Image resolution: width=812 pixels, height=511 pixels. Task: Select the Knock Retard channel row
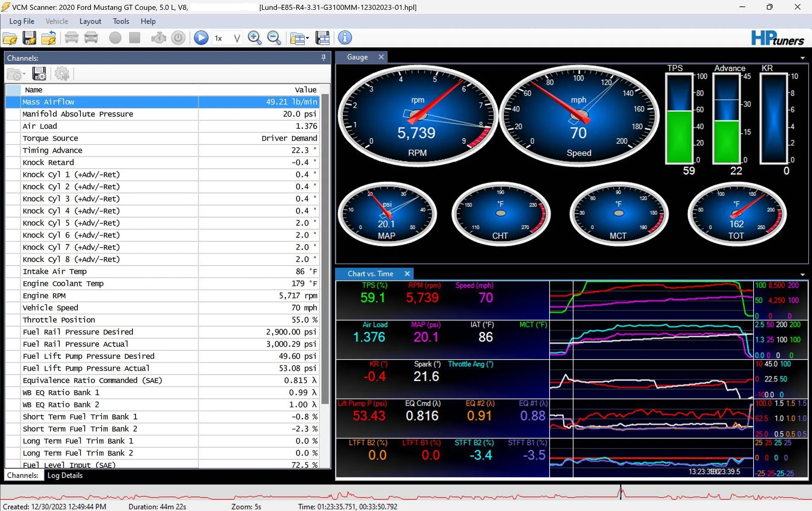tap(162, 162)
